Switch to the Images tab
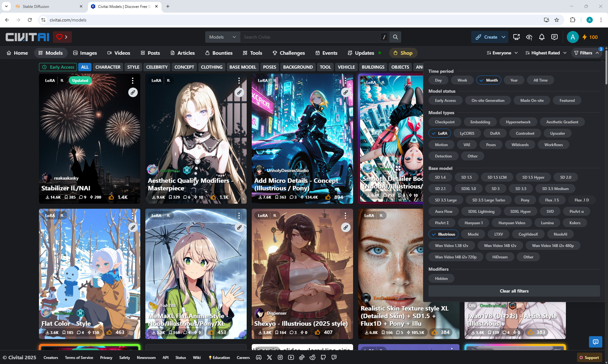608x364 pixels. pos(85,53)
